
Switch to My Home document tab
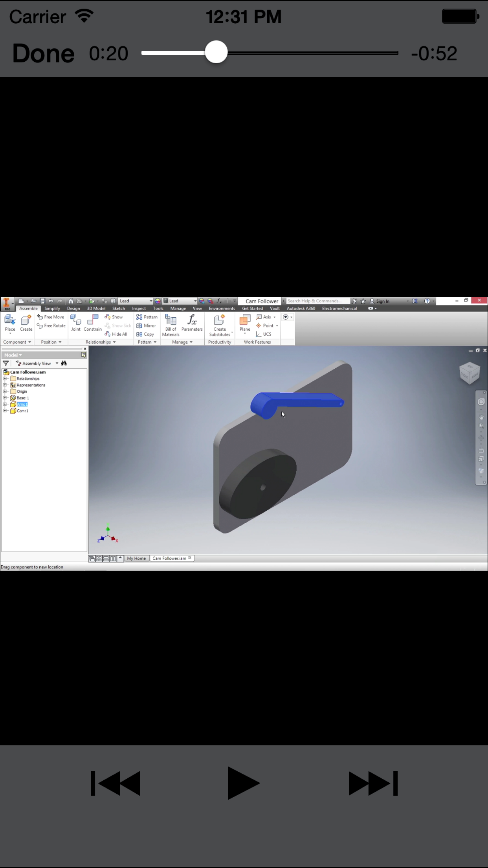[136, 558]
